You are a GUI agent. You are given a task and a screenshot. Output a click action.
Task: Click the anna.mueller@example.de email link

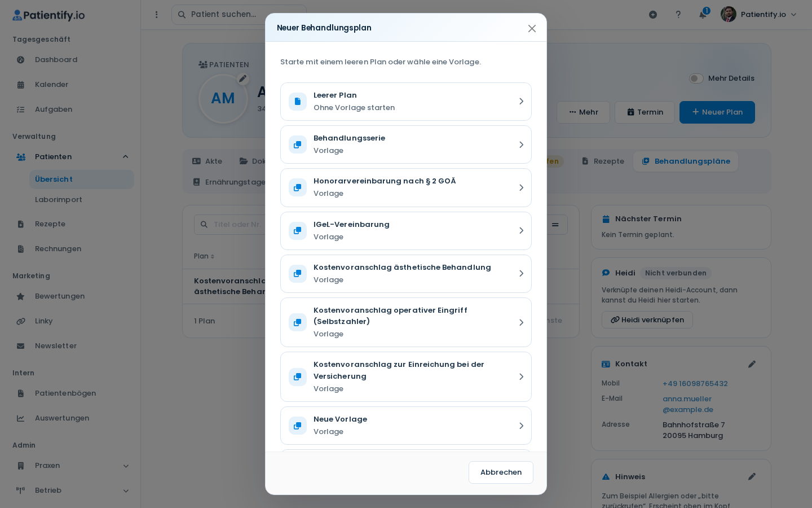pos(688,404)
